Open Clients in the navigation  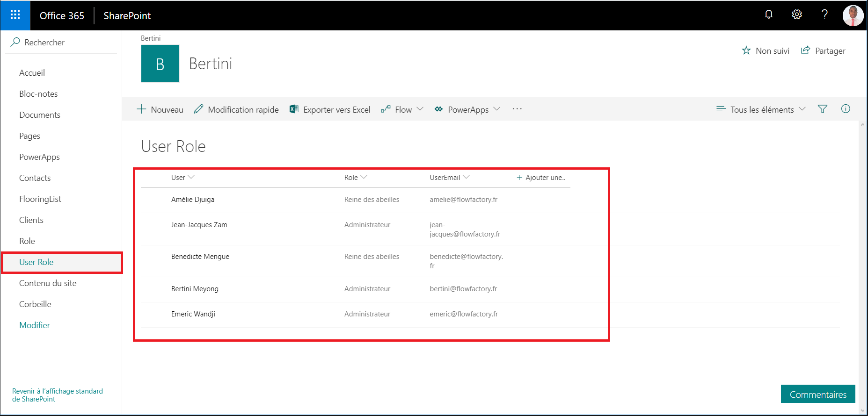tap(31, 220)
